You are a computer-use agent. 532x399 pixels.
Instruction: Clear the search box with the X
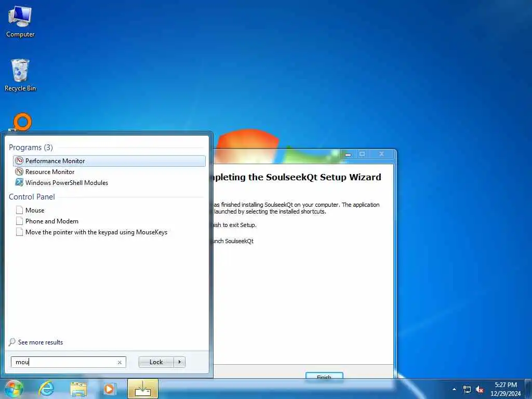tap(119, 362)
